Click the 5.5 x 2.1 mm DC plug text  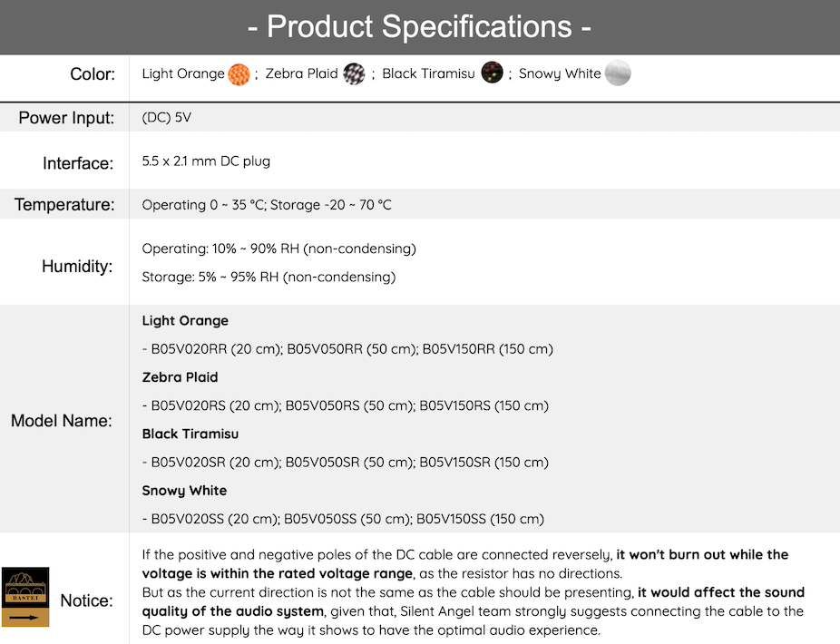206,161
